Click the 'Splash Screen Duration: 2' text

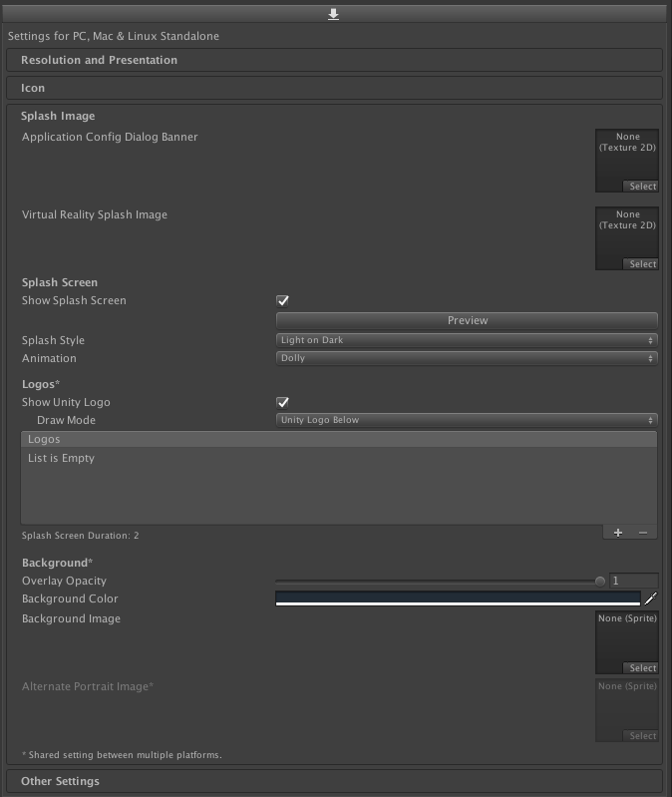[x=80, y=536]
